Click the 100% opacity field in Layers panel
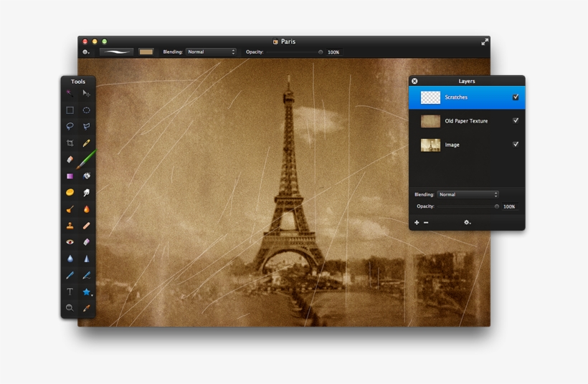Image resolution: width=588 pixels, height=384 pixels. click(x=509, y=206)
